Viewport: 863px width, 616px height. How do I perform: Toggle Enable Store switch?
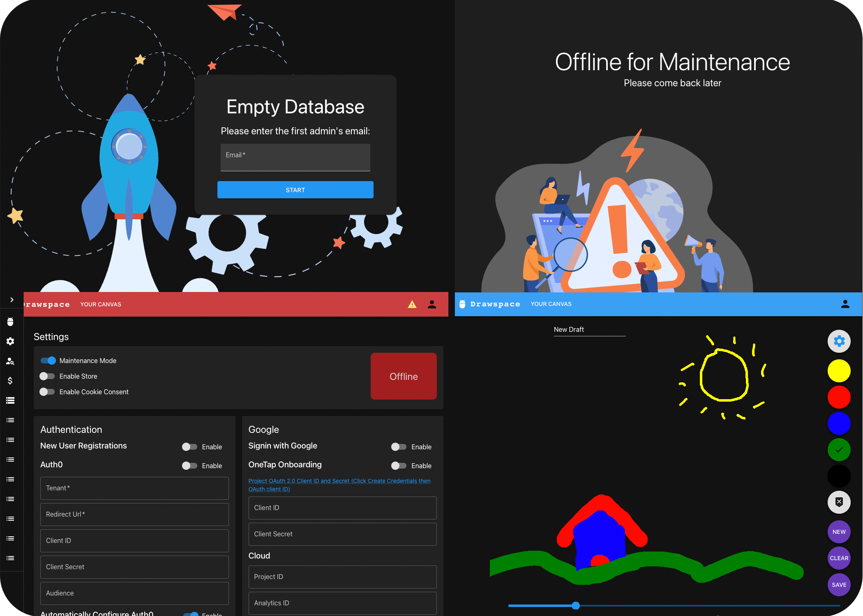pos(47,376)
